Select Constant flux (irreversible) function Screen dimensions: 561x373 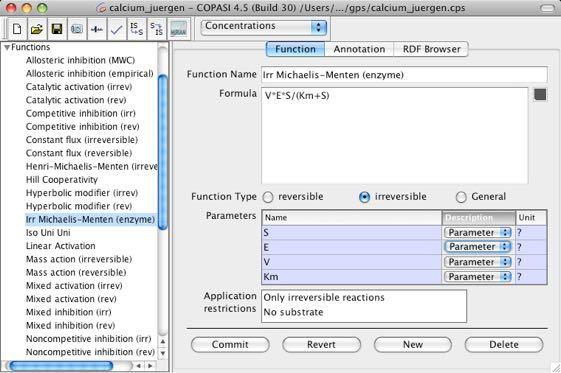(x=82, y=140)
